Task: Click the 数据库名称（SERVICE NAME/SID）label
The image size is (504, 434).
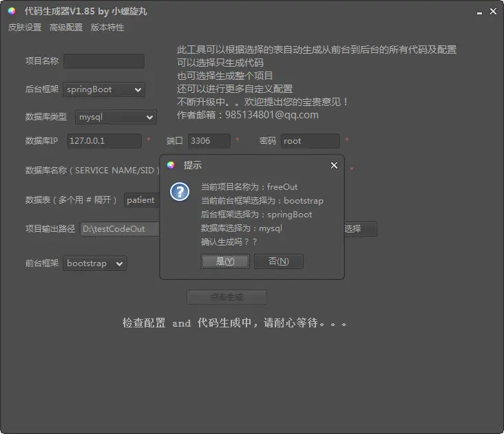Action: point(92,170)
